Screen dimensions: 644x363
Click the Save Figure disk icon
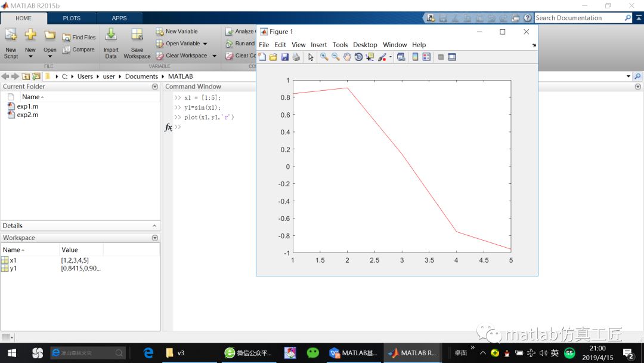(284, 57)
